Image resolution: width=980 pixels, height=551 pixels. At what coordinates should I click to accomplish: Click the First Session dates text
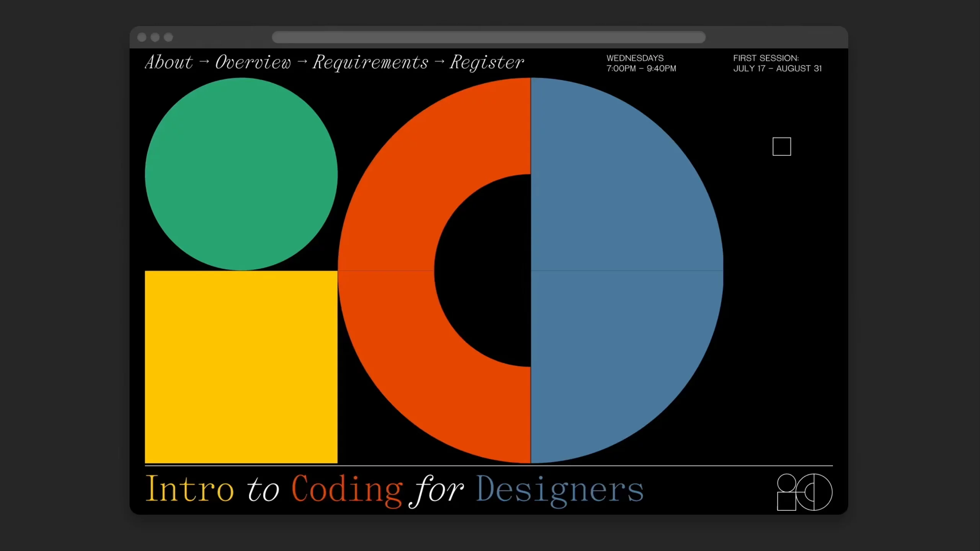point(777,63)
